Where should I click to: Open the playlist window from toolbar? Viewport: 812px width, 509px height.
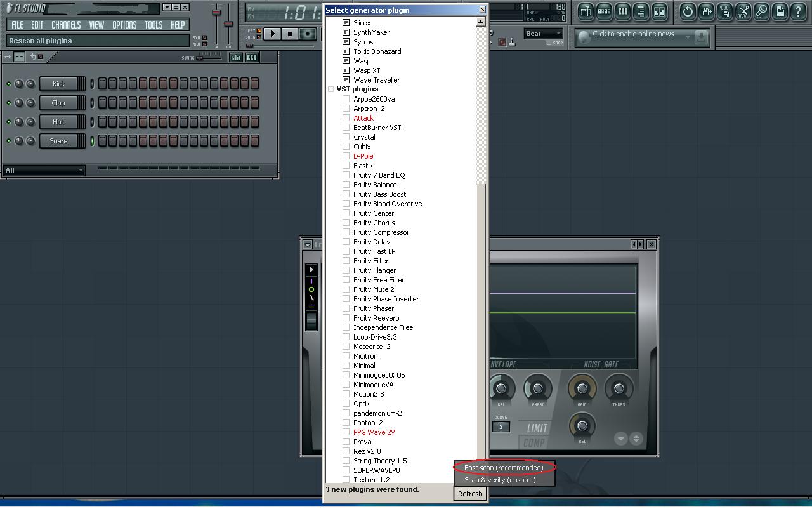coord(586,11)
